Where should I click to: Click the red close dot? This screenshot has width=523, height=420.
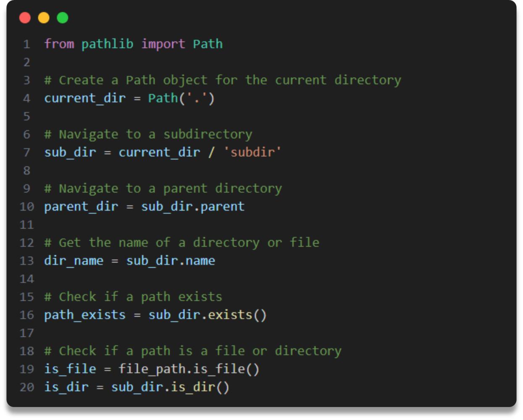(x=25, y=18)
